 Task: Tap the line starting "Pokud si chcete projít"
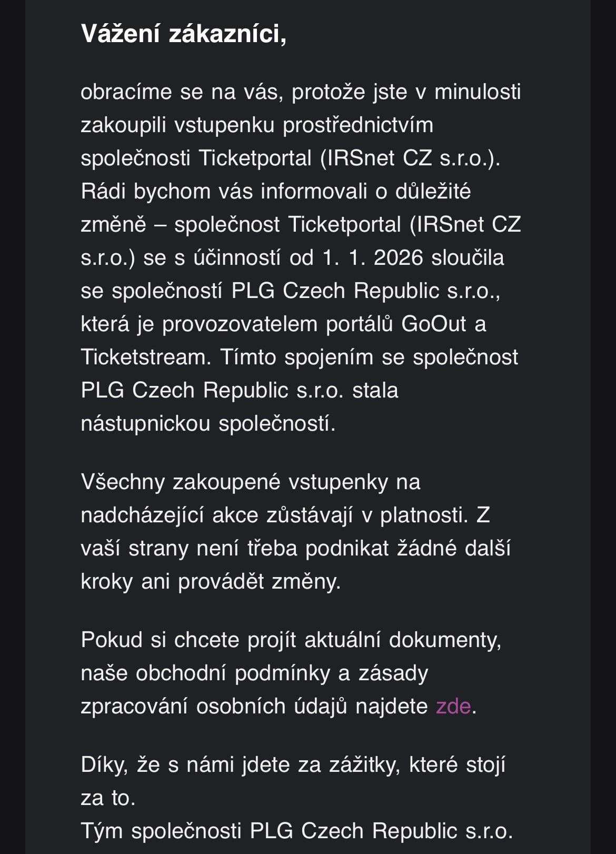click(291, 640)
